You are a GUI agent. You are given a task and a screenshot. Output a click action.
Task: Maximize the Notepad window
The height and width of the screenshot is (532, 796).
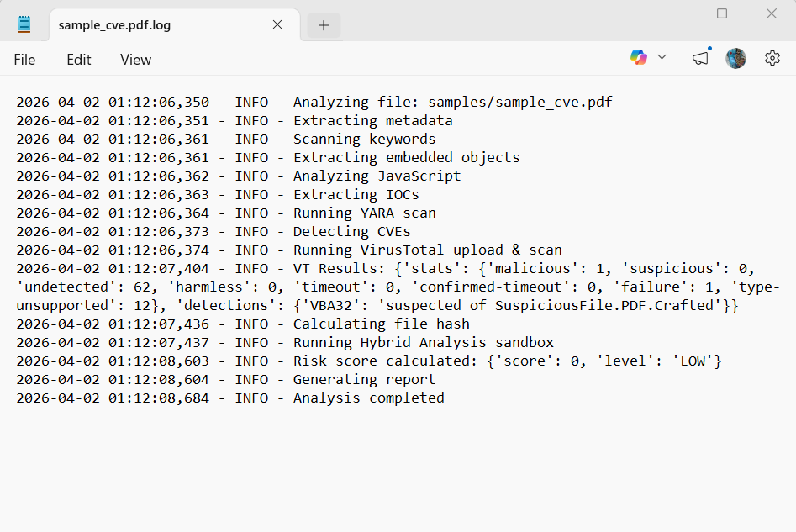click(722, 13)
